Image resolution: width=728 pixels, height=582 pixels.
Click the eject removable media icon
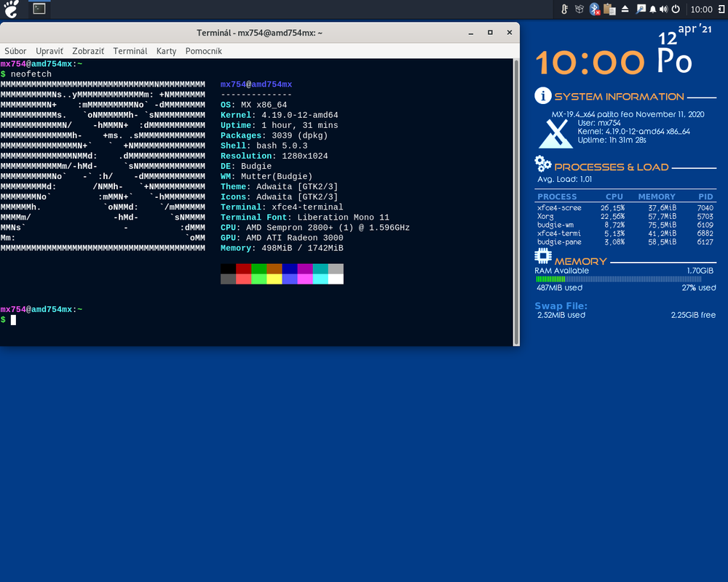pos(625,9)
